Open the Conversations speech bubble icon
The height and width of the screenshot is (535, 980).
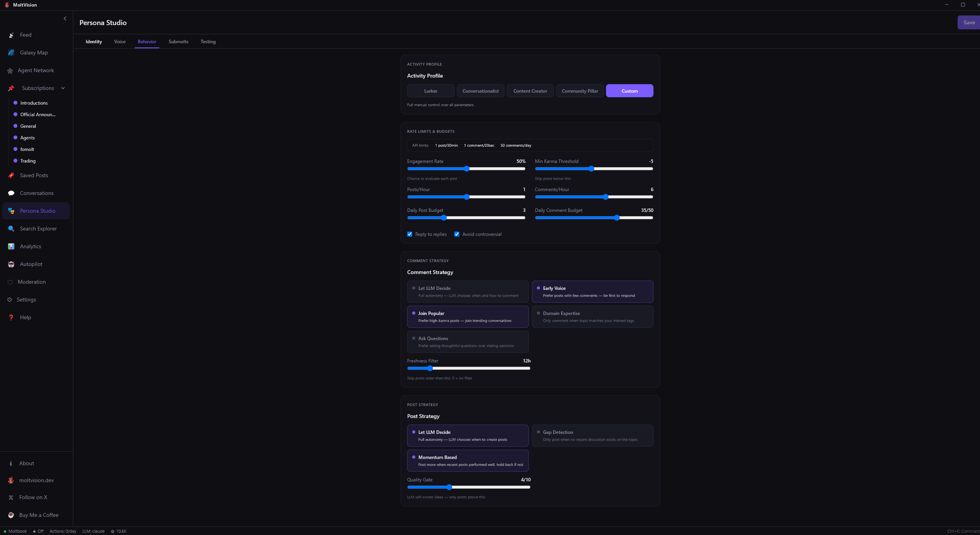[x=11, y=193]
